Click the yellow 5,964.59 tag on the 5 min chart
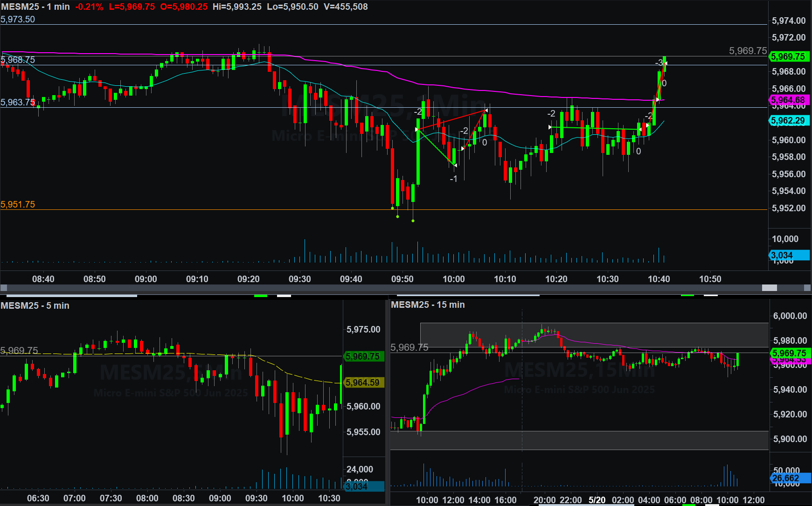 click(x=363, y=382)
